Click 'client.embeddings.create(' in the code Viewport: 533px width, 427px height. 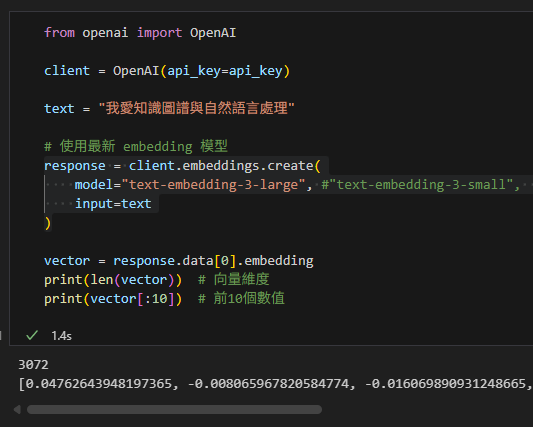pyautogui.click(x=224, y=166)
